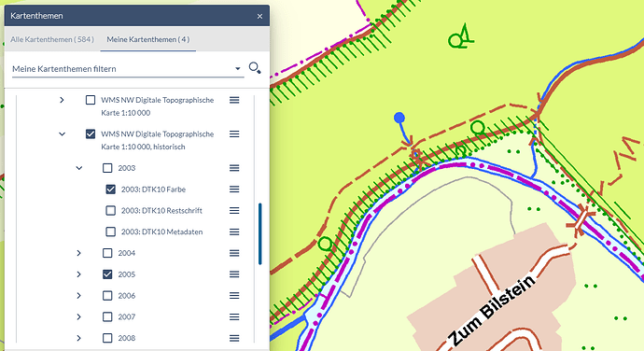Open options menu for 2003: DTK10 Metadaten

(x=234, y=232)
